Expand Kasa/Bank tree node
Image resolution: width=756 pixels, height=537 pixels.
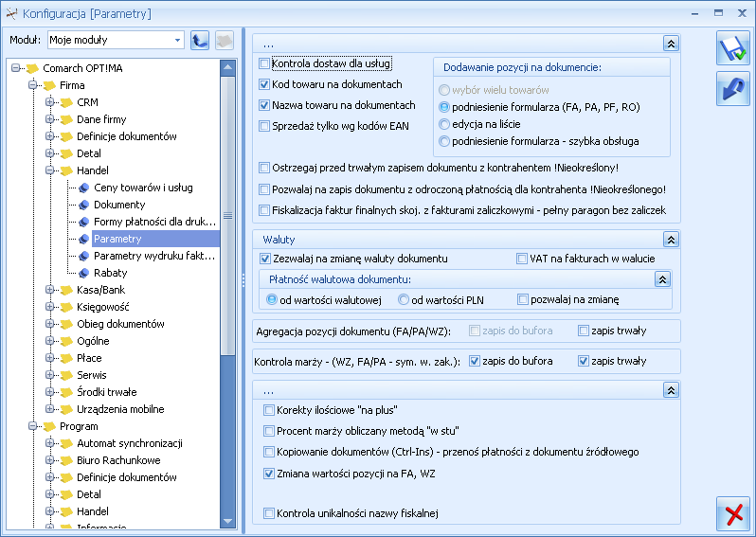coord(49,290)
